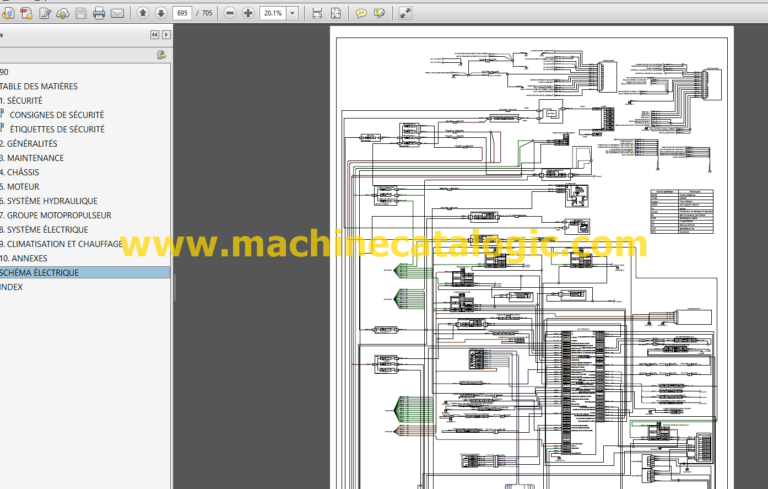Click the Create PDF icon
This screenshot has height=489, width=768.
(x=26, y=13)
